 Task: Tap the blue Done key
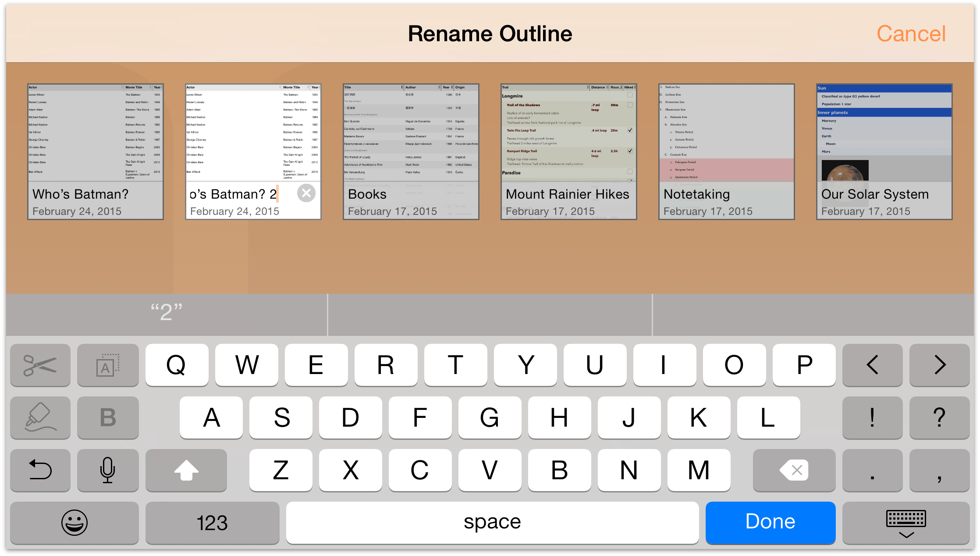[771, 523]
